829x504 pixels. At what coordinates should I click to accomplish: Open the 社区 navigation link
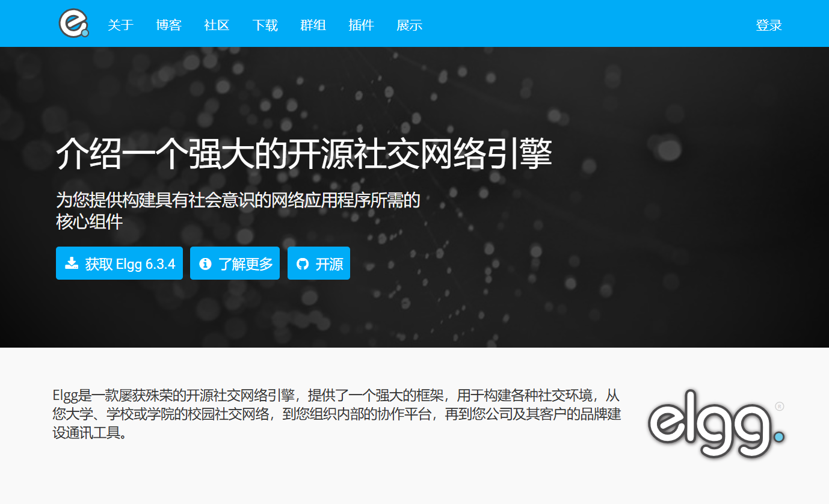[x=217, y=25]
